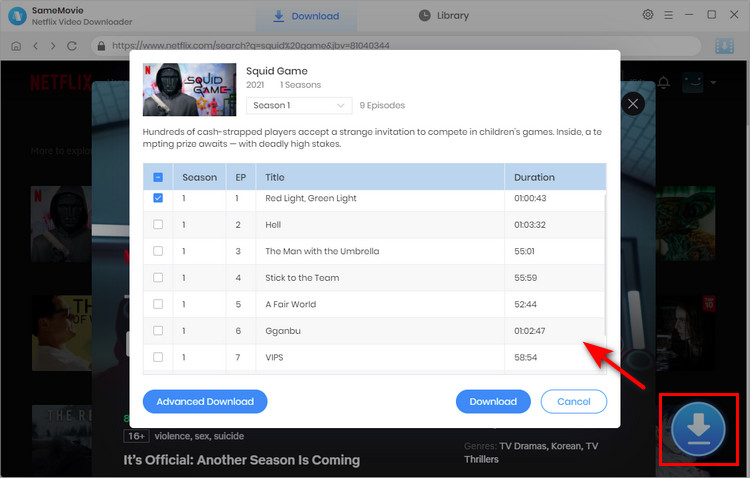
Task: Reload the page with the refresh icon
Action: coord(72,46)
